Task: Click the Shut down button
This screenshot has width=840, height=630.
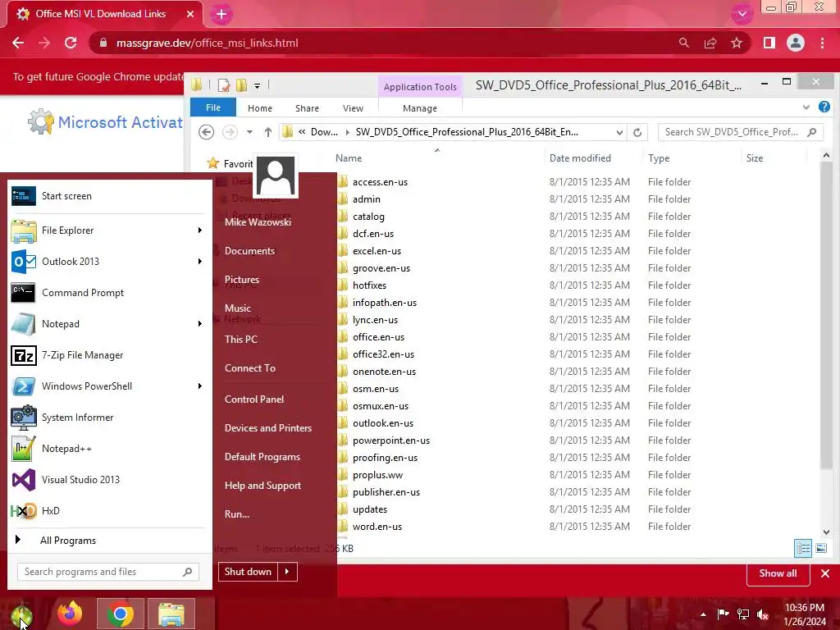Action: coord(248,572)
